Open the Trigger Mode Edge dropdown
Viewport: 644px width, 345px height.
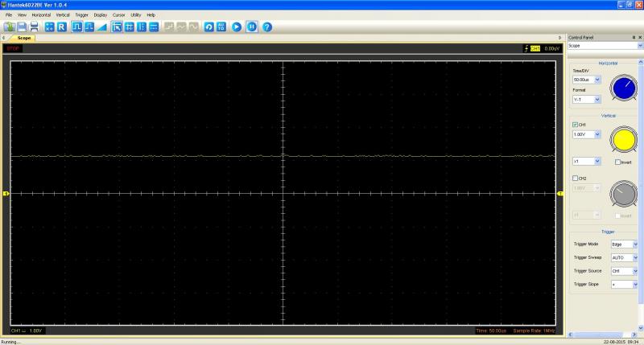[635, 244]
